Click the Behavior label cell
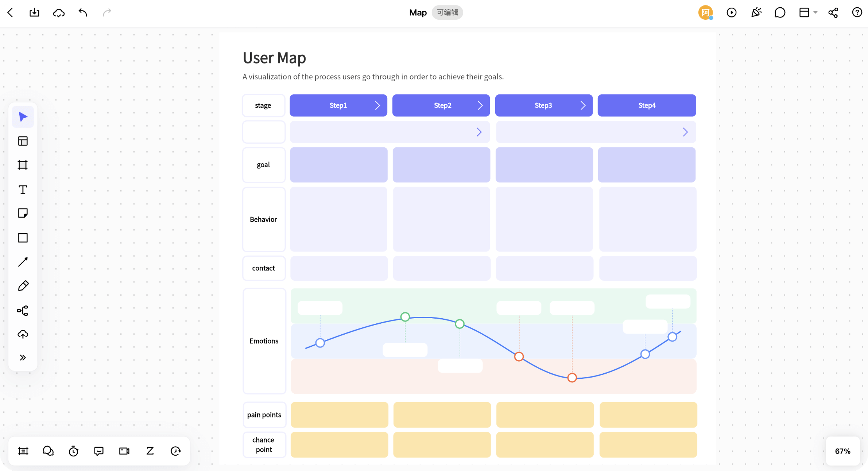 [x=264, y=219]
